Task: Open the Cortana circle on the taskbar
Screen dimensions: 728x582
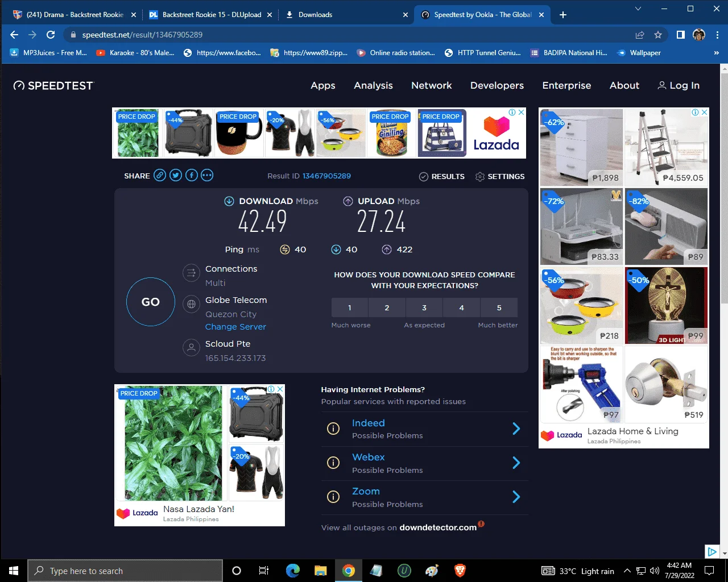Action: [237, 571]
